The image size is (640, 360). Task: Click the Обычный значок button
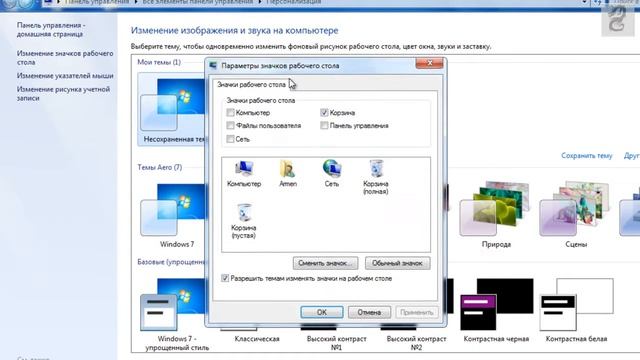[397, 263]
